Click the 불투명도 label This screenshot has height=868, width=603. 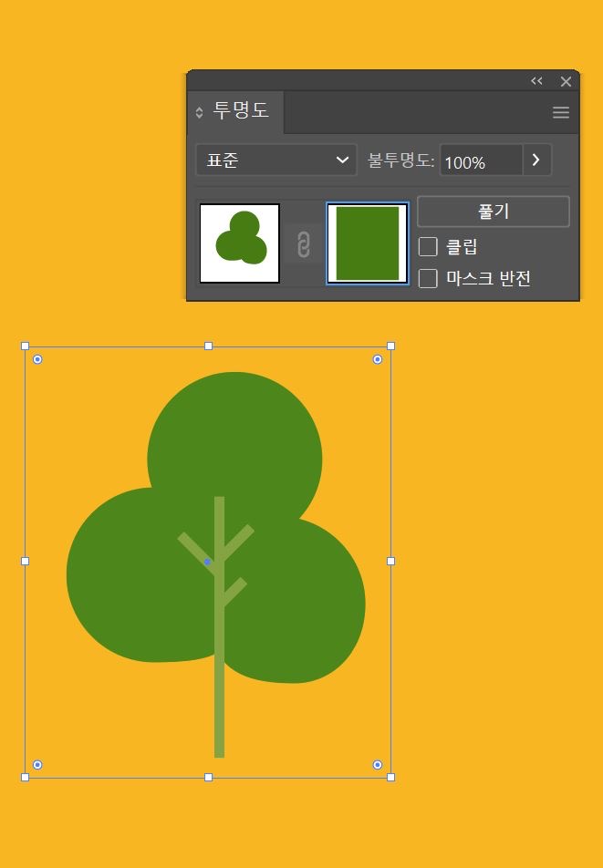click(x=400, y=160)
